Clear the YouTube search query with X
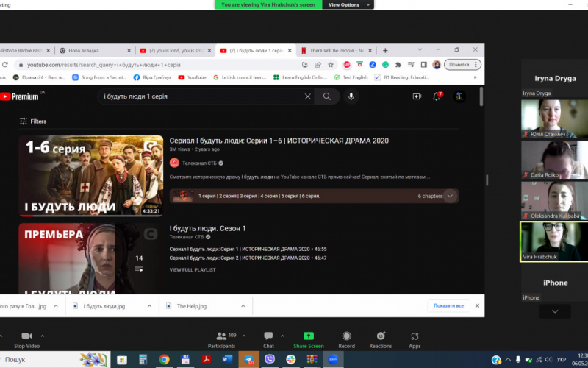Image resolution: width=588 pixels, height=368 pixels. click(307, 96)
